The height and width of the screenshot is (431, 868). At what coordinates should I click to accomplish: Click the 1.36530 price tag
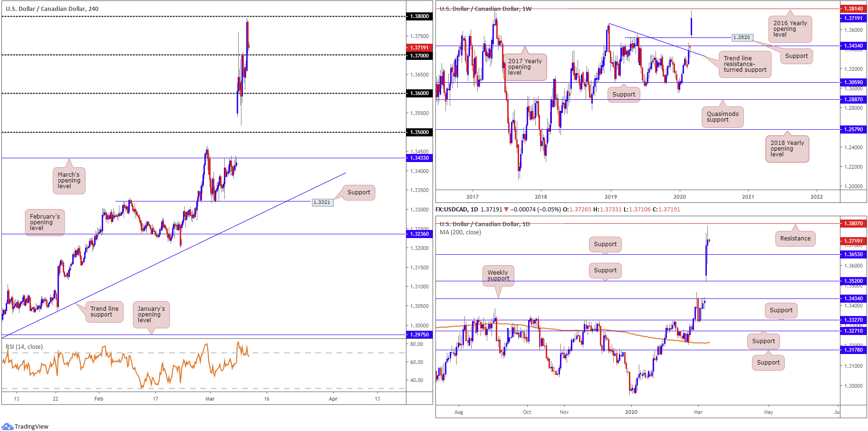tap(853, 254)
